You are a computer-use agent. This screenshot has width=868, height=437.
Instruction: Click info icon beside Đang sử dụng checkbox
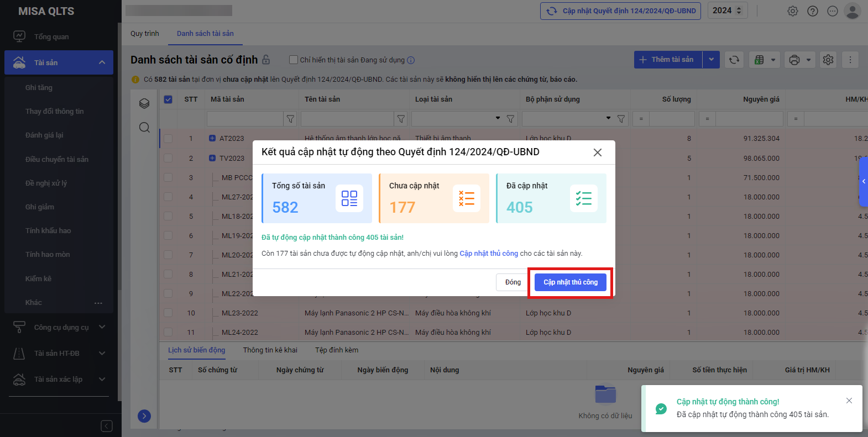[411, 60]
